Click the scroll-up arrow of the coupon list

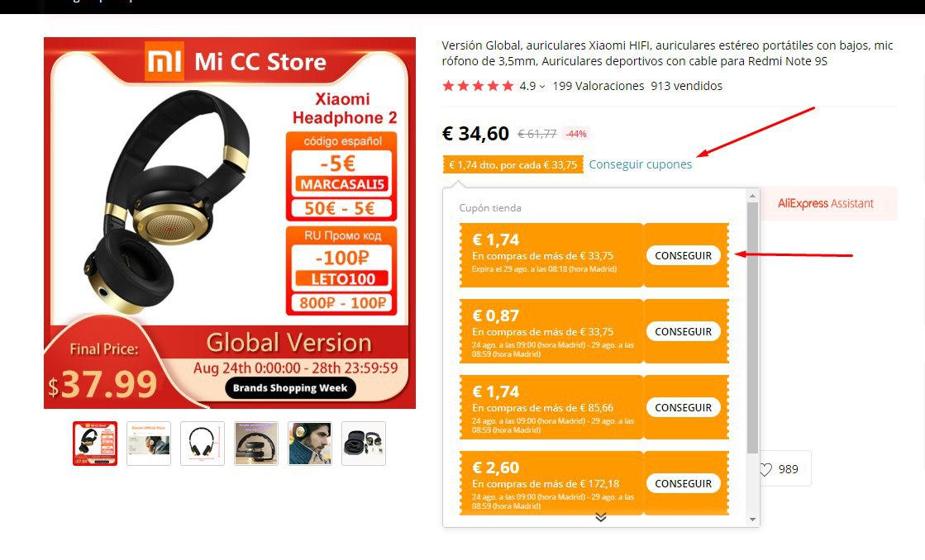click(752, 196)
